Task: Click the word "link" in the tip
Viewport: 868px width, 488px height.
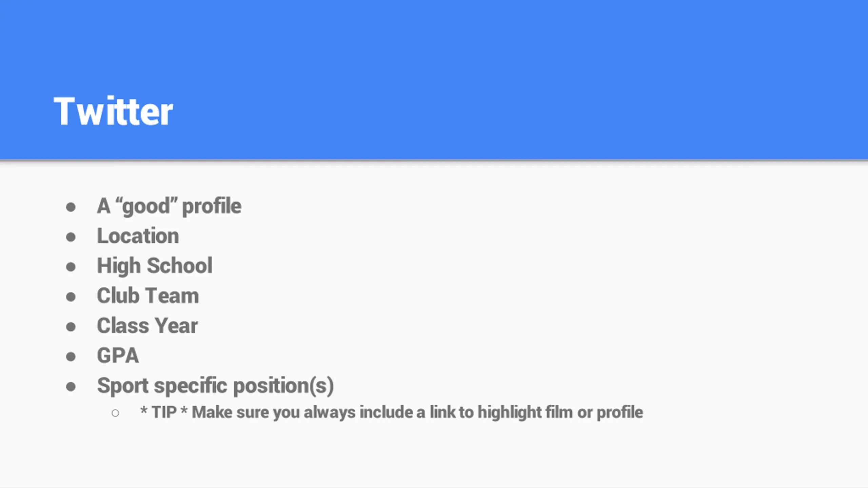Action: click(442, 412)
